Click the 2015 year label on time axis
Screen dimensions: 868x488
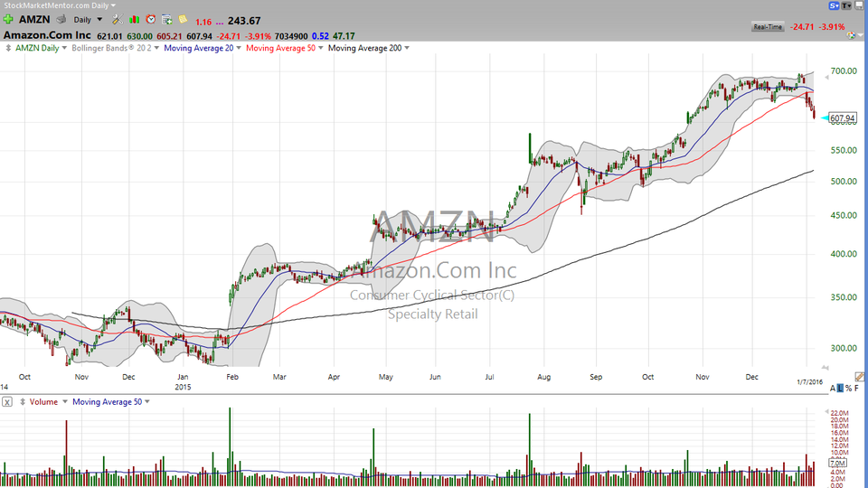183,387
